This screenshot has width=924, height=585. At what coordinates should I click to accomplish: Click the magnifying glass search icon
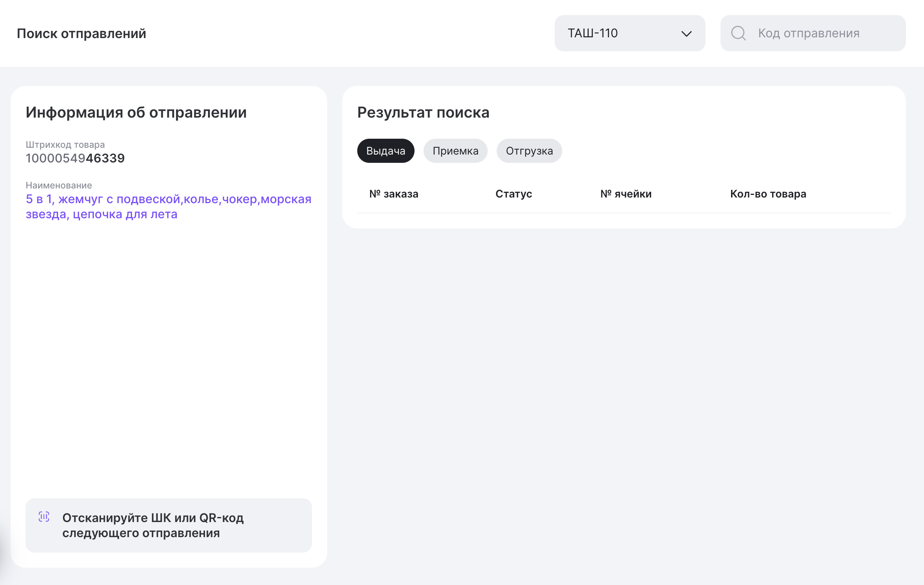[738, 34]
